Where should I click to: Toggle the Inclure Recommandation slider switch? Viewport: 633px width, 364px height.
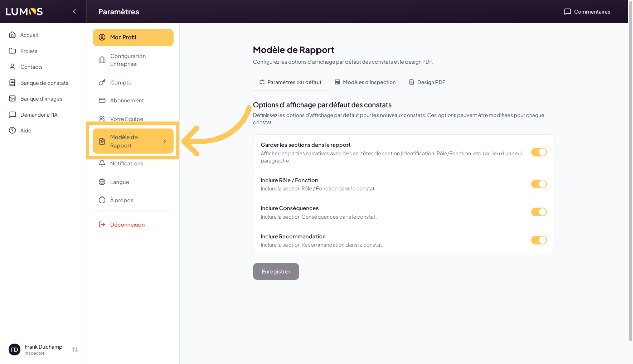click(x=539, y=240)
